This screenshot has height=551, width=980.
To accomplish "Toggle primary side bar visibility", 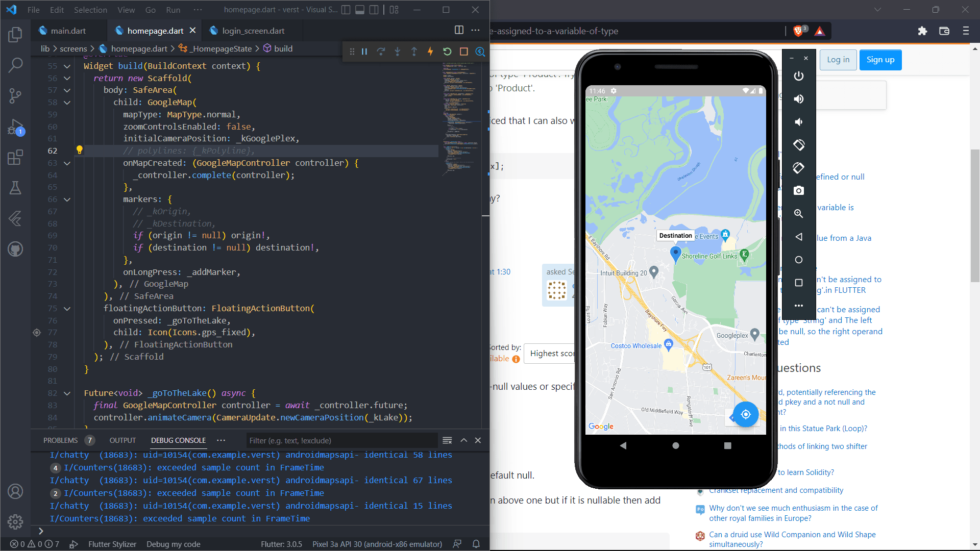I will click(x=346, y=10).
